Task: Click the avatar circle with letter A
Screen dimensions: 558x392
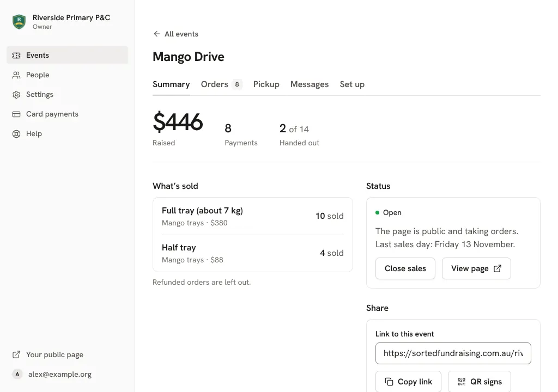Action: (17, 374)
